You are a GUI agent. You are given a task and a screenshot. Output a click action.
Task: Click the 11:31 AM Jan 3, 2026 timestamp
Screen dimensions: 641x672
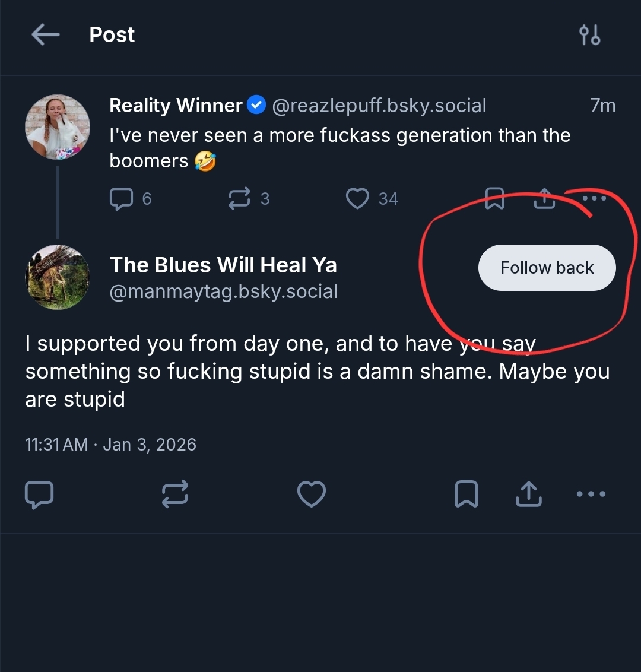point(111,445)
